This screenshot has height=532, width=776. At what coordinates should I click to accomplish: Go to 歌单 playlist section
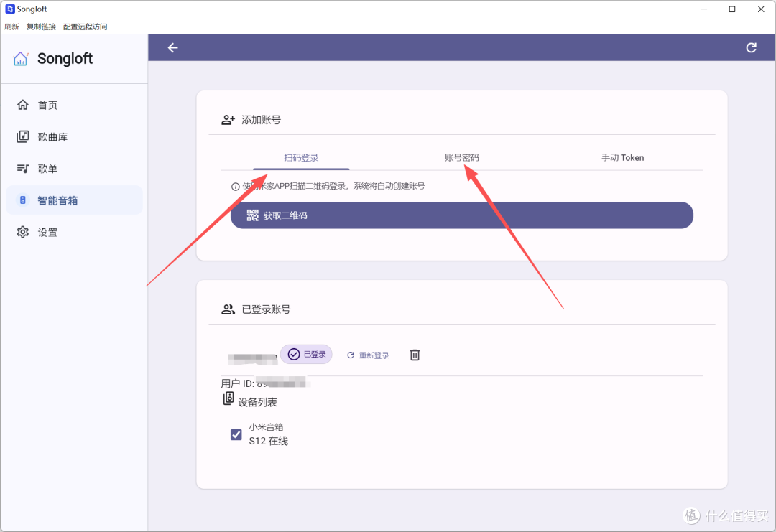(74, 169)
